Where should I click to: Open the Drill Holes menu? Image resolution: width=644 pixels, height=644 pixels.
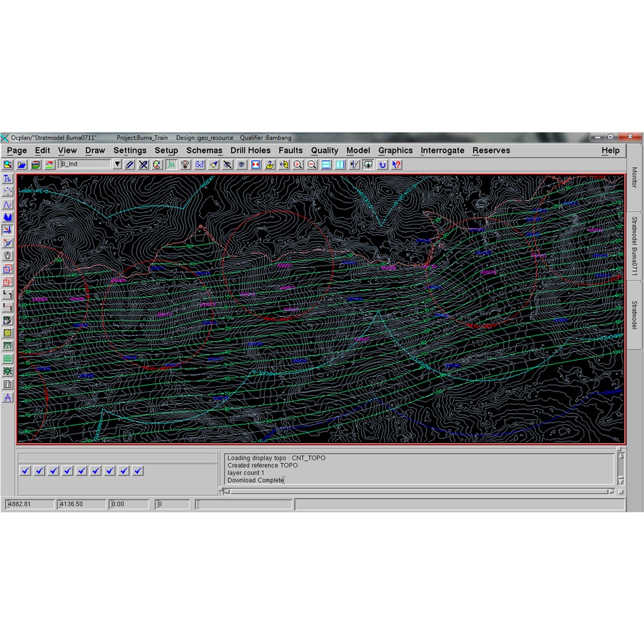tap(250, 150)
